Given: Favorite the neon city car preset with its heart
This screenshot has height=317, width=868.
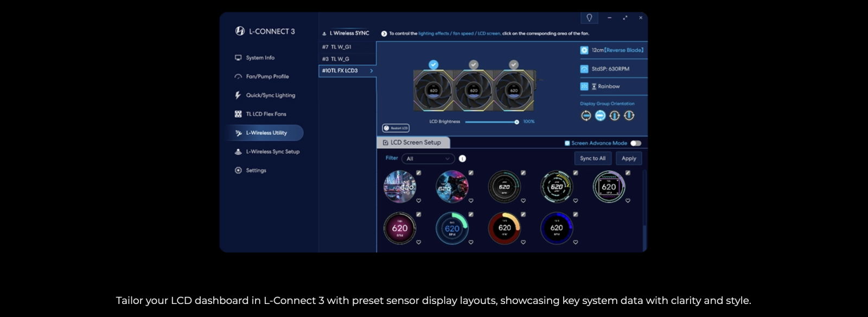Looking at the screenshot, I should pyautogui.click(x=419, y=201).
